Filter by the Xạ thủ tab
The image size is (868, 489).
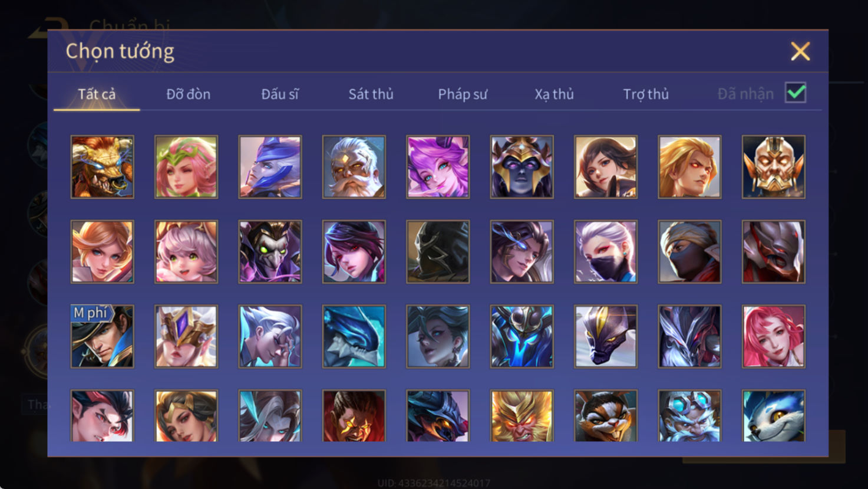click(554, 94)
